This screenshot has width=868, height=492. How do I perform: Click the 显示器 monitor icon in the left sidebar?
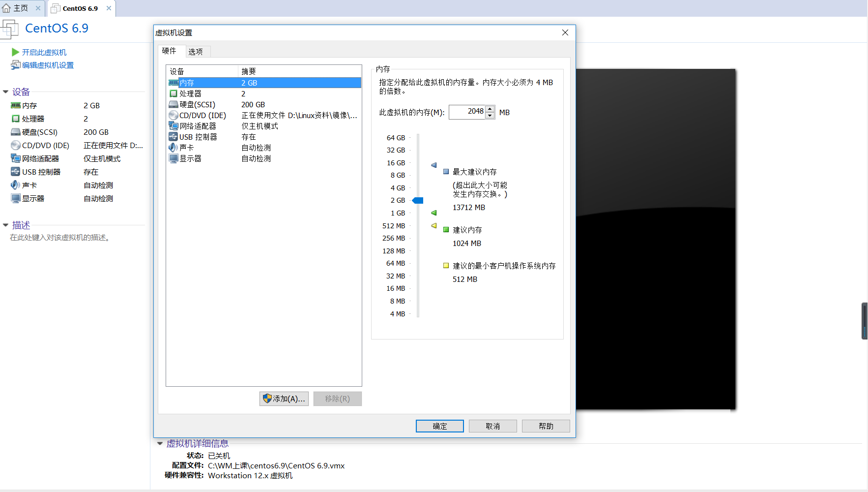click(x=16, y=198)
